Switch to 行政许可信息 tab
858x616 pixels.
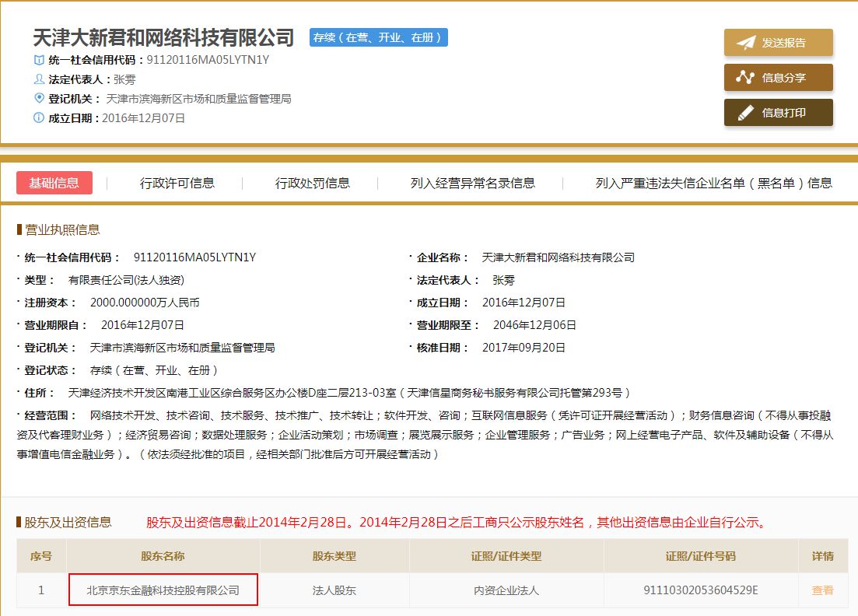(x=177, y=183)
